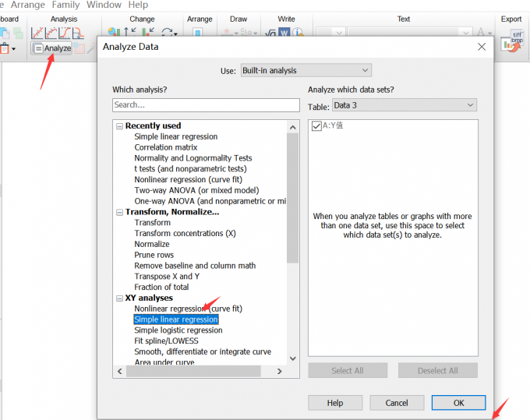Image resolution: width=530 pixels, height=420 pixels.
Task: Click the paste clipboard icon
Action: pos(5,48)
